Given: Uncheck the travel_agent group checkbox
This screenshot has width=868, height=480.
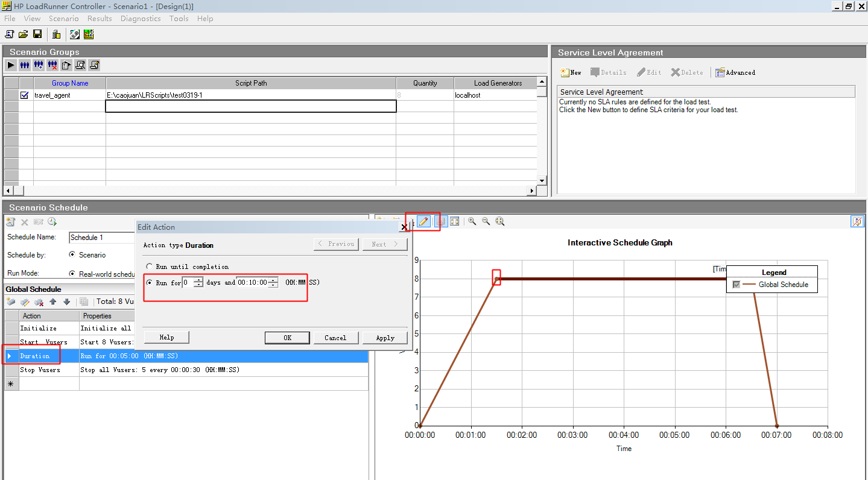Looking at the screenshot, I should pos(25,95).
